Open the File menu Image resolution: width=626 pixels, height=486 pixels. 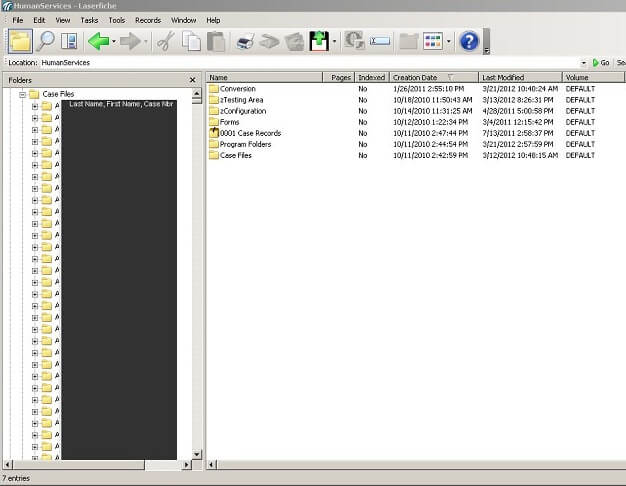tap(18, 20)
